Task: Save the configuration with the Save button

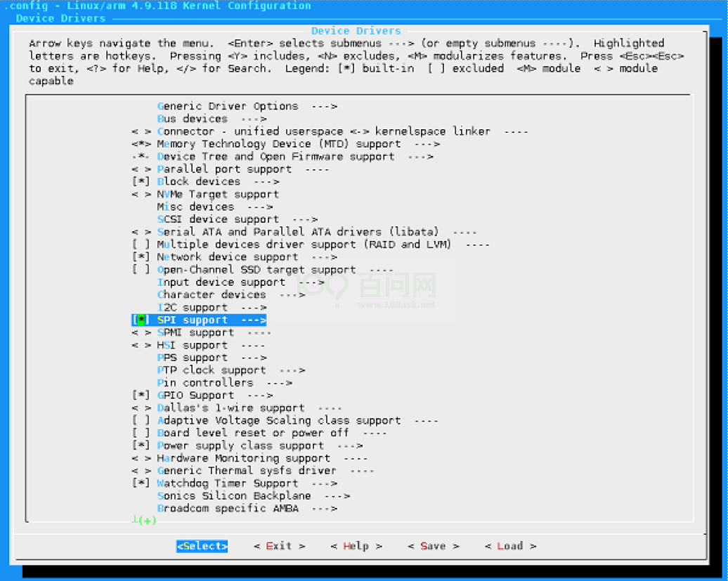Action: pos(428,545)
